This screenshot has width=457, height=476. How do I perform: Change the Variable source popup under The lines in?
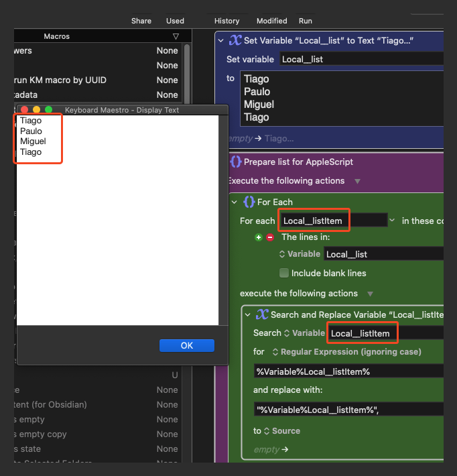[300, 254]
